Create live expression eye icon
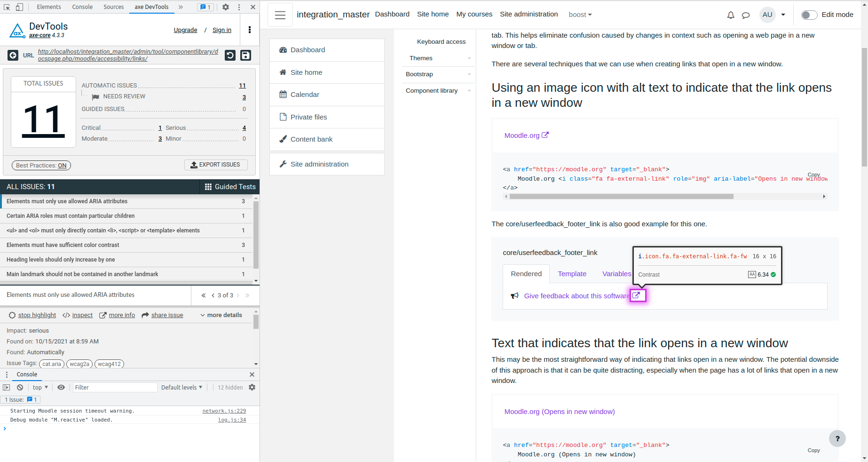The height and width of the screenshot is (462, 868). (61, 388)
